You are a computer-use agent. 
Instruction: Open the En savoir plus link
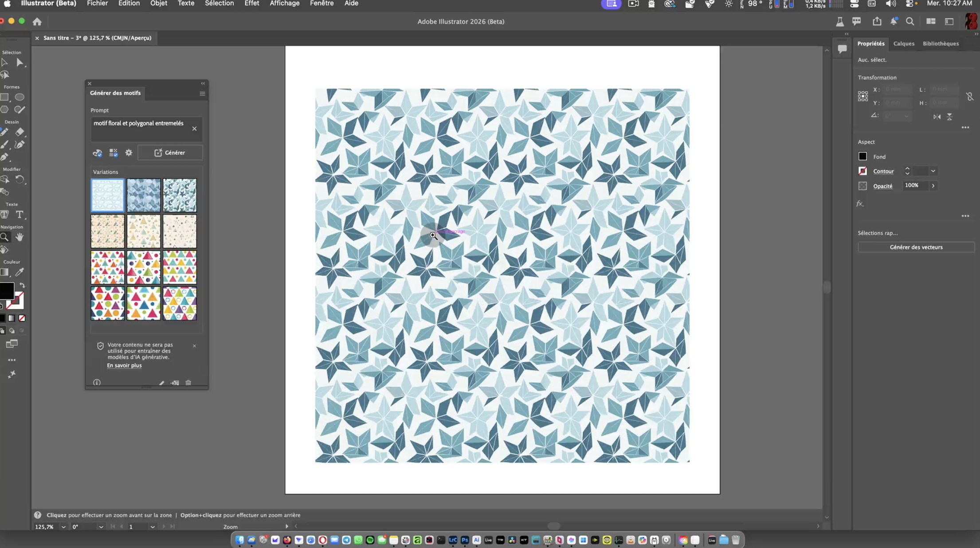tap(124, 365)
